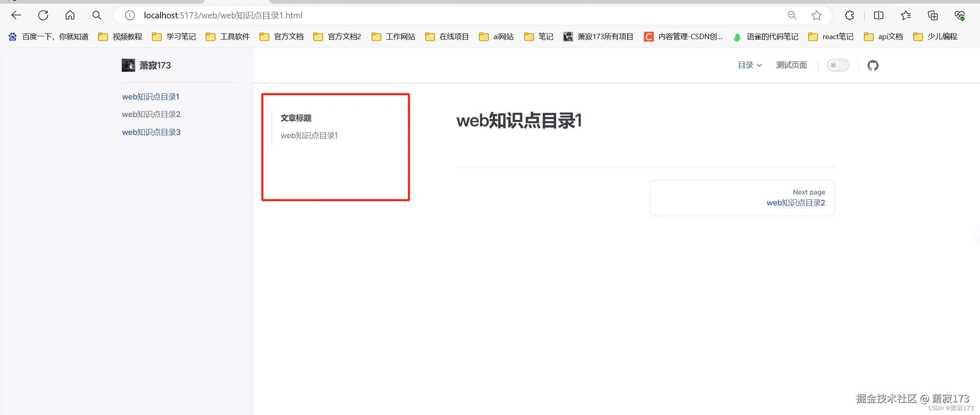
Task: Open the ai网站 bookmark folder
Action: point(497,37)
